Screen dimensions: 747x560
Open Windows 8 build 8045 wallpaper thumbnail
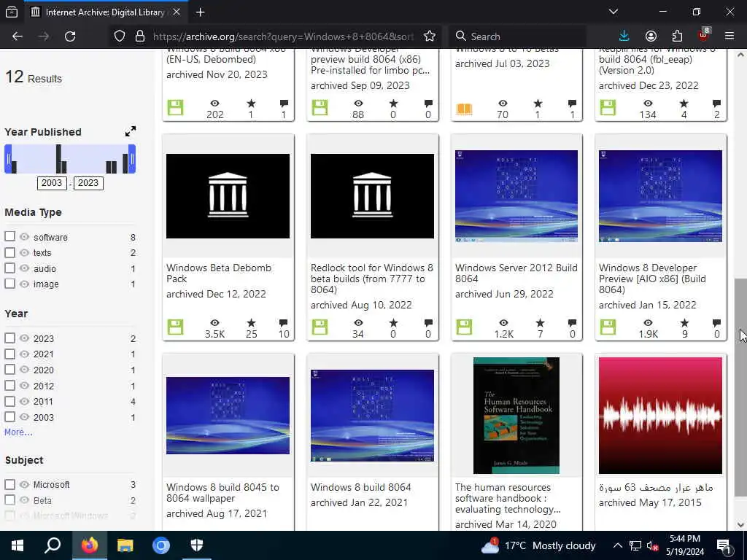(x=228, y=415)
